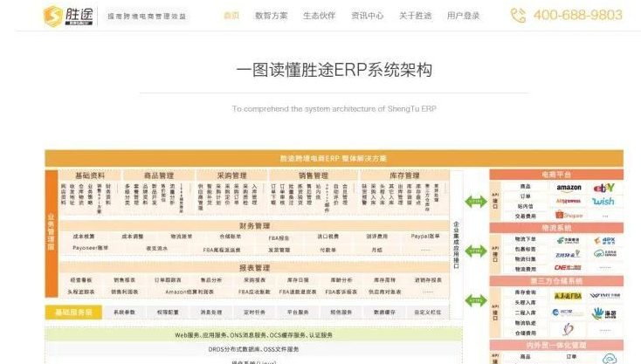Click the 物流系统 panel header
Screen dimensions: 641x364
point(556,228)
